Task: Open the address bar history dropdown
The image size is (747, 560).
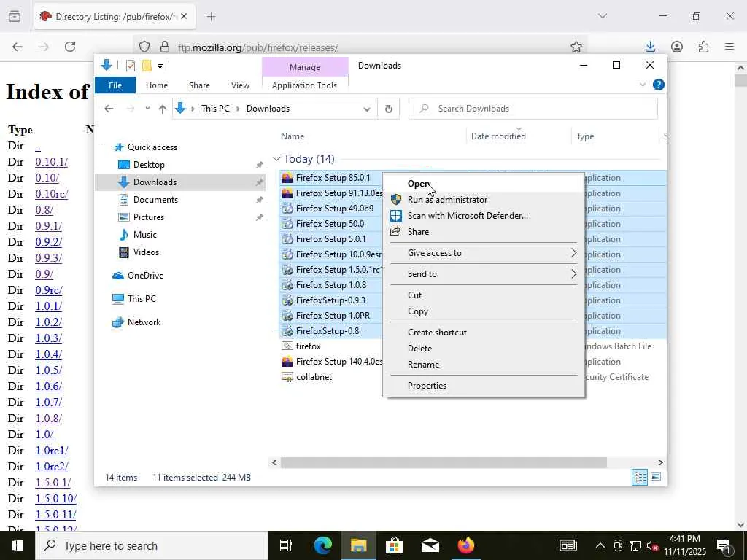Action: [x=366, y=109]
